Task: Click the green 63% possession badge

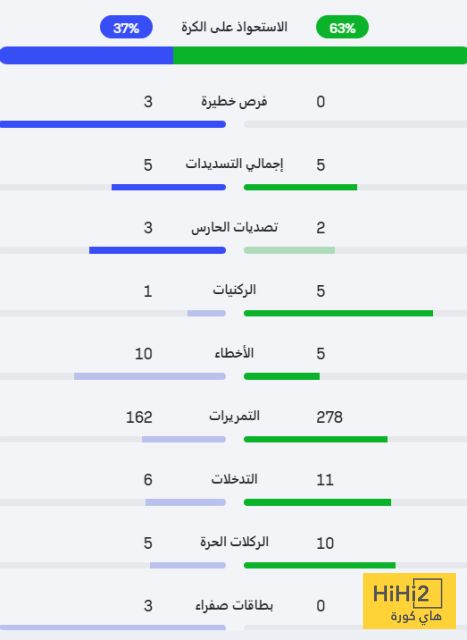Action: [x=342, y=27]
